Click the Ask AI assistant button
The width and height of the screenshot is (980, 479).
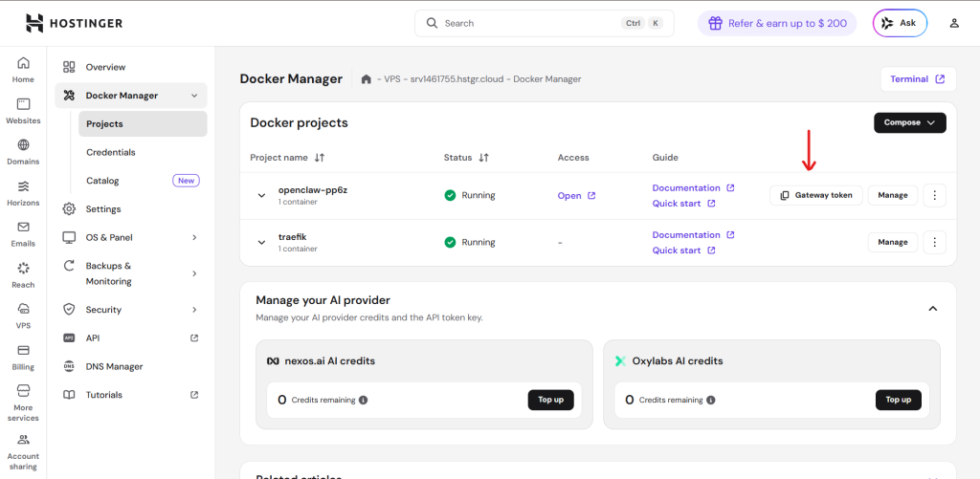pyautogui.click(x=900, y=23)
